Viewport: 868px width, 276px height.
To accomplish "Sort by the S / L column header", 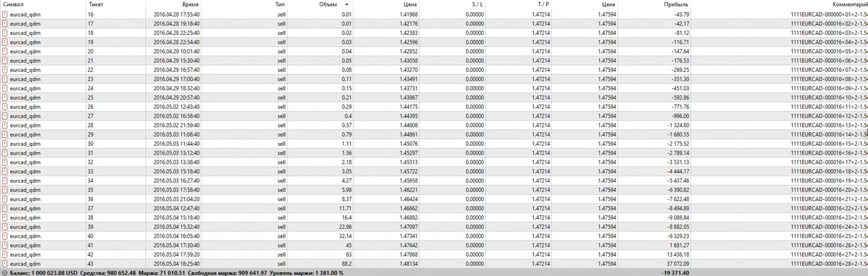I will pos(477,4).
